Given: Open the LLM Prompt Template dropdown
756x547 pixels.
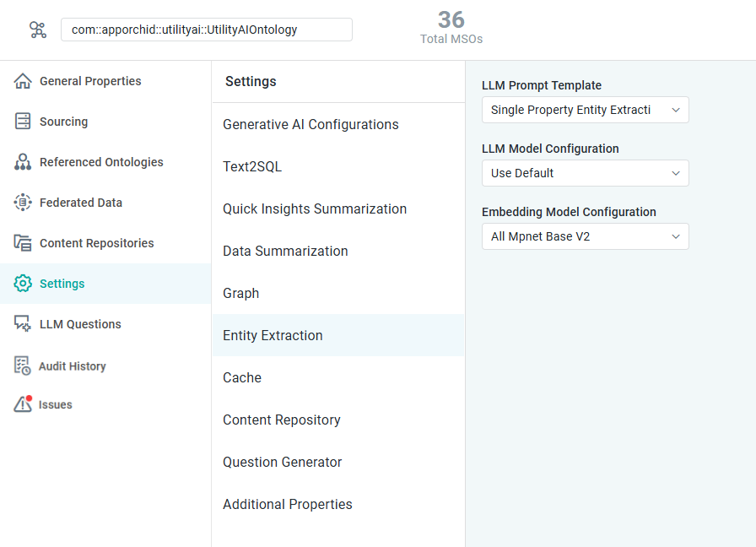Looking at the screenshot, I should pyautogui.click(x=585, y=110).
